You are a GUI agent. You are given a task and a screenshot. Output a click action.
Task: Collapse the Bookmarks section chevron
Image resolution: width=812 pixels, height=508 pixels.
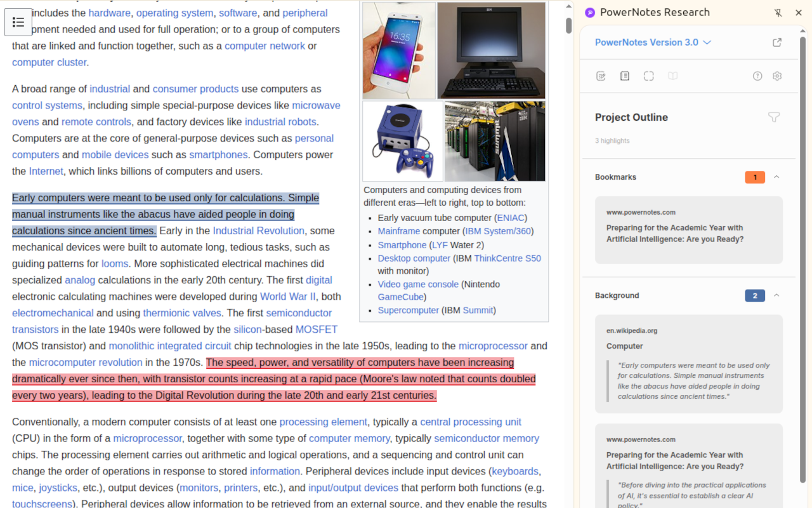click(x=776, y=177)
